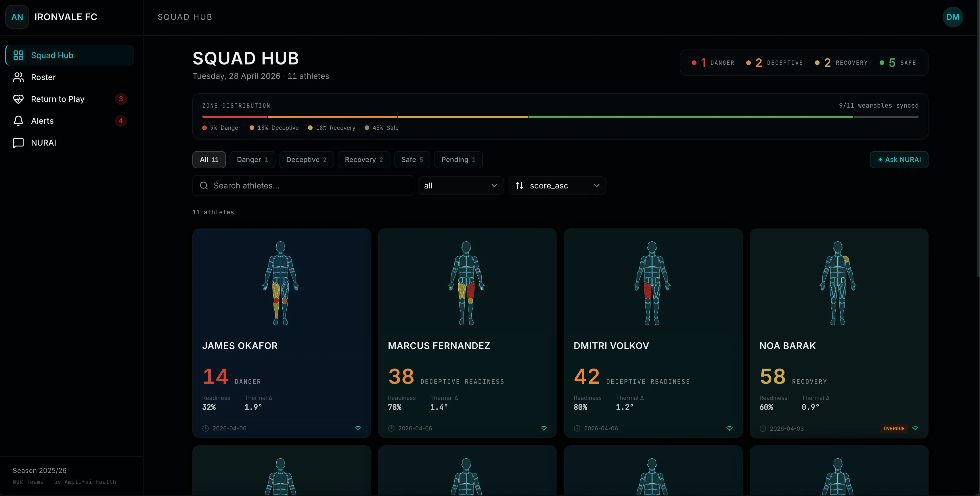Open the Roster page

(x=70, y=77)
